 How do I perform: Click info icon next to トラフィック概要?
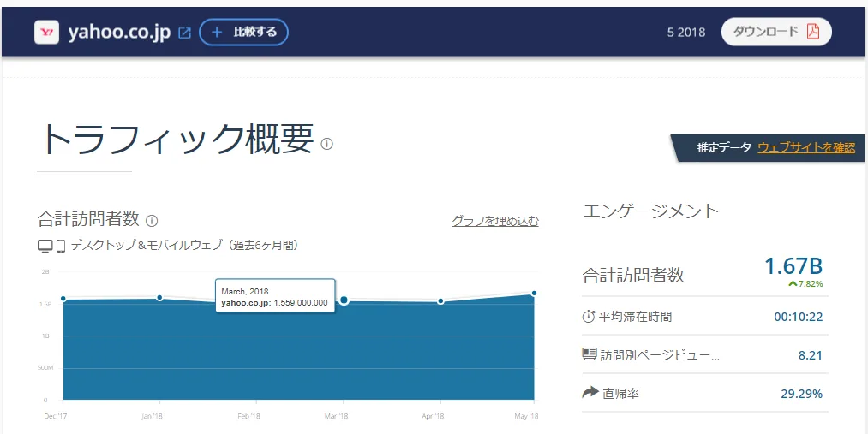pos(327,145)
